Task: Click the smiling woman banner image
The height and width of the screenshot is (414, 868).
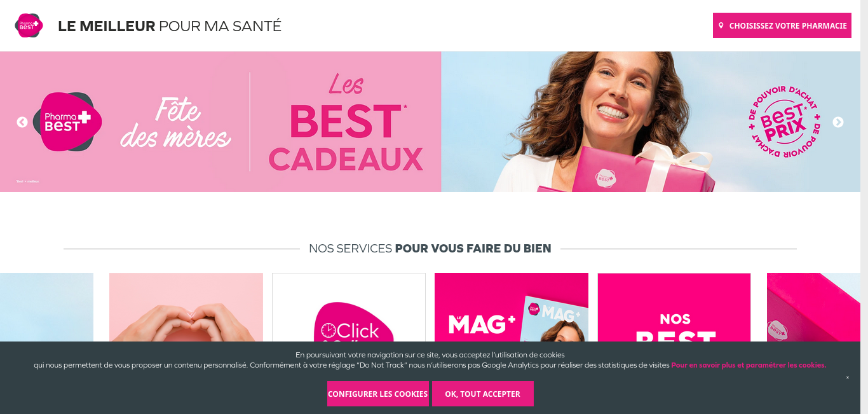Action: coord(610,121)
